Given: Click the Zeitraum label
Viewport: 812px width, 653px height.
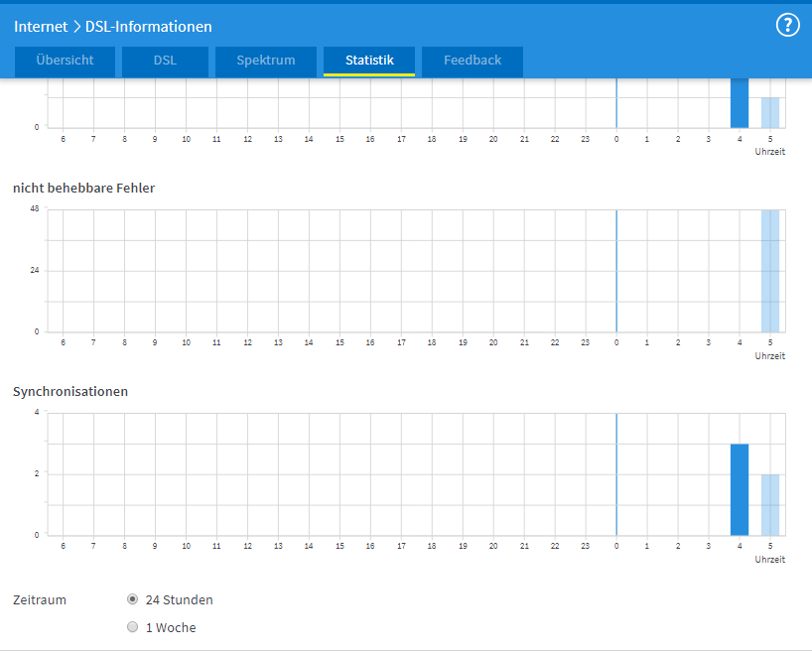Looking at the screenshot, I should 40,599.
